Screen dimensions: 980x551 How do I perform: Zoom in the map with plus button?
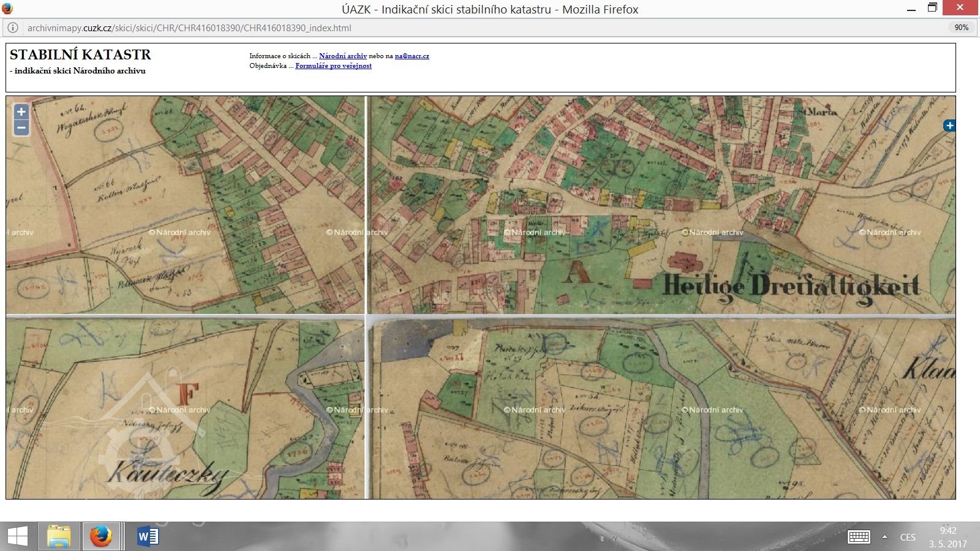click(21, 112)
